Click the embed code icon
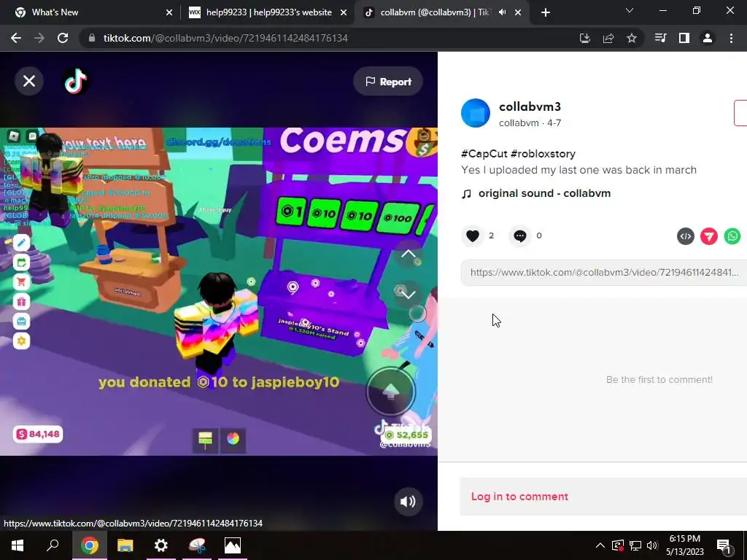Screen dimensions: 747x560 tap(686, 236)
